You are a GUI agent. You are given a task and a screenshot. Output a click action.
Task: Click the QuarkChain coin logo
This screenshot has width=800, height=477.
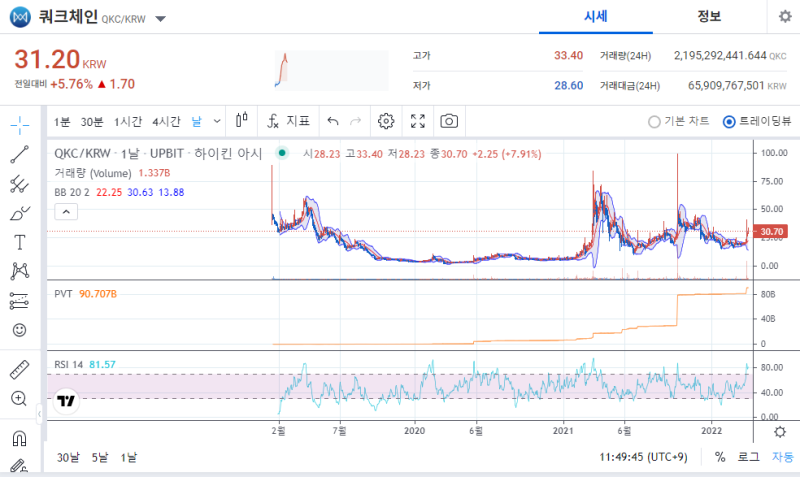point(20,17)
